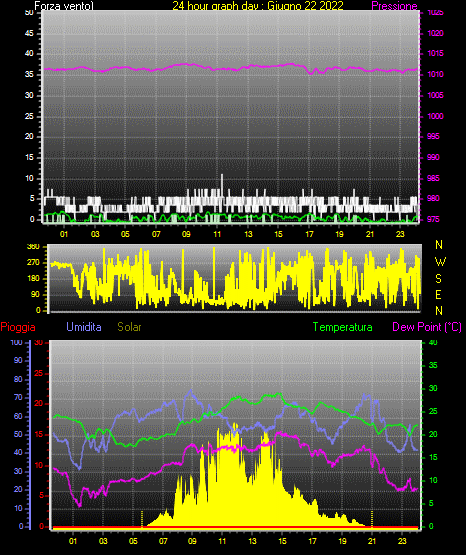The height and width of the screenshot is (555, 466).
Task: Click the Forza vento axis title
Action: (64, 6)
